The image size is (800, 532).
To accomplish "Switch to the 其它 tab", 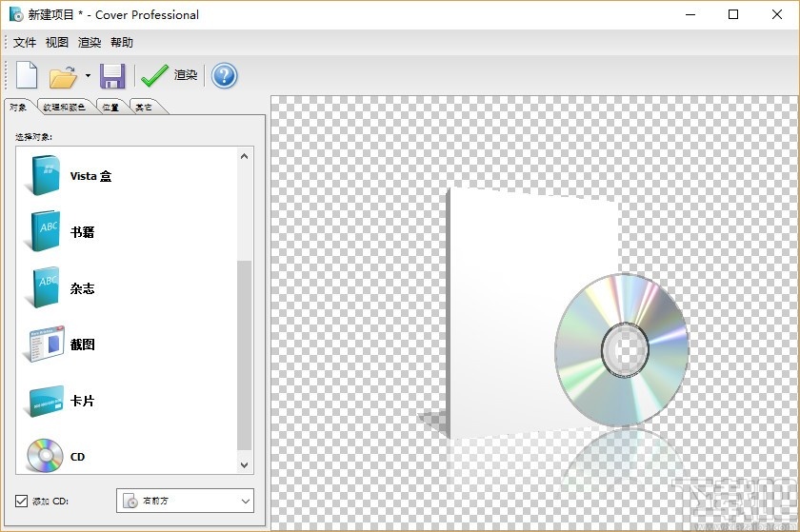I will point(144,108).
